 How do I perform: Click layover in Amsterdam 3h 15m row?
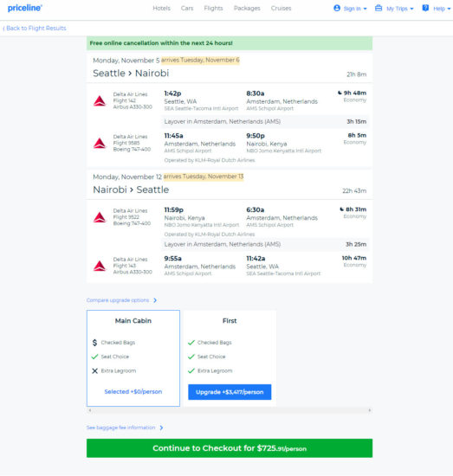coord(265,121)
